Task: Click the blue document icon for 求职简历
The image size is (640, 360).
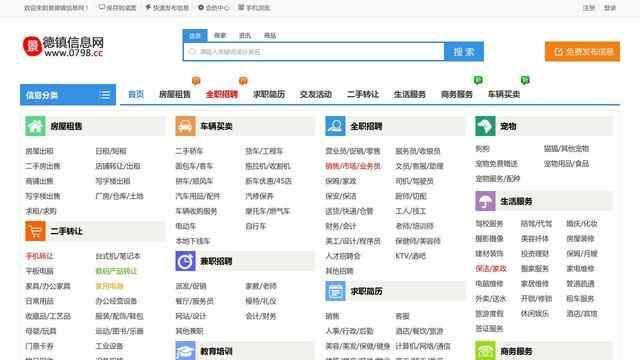Action: pyautogui.click(x=335, y=291)
